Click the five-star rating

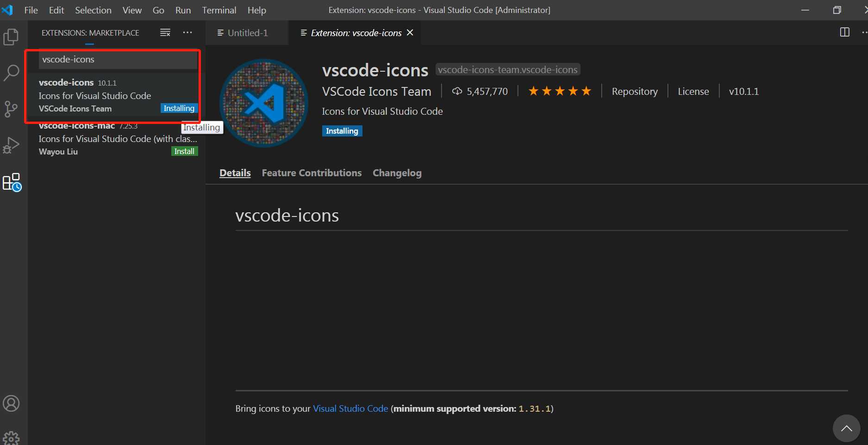(560, 91)
